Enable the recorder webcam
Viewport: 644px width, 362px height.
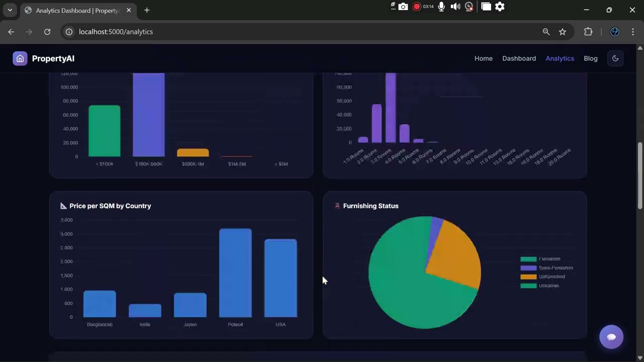point(469,7)
